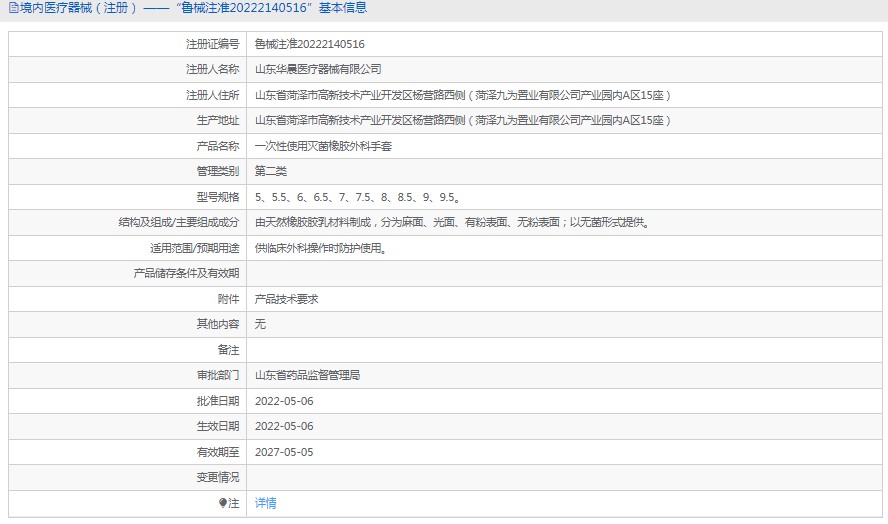Select expiry date 2027-05-05

[284, 451]
